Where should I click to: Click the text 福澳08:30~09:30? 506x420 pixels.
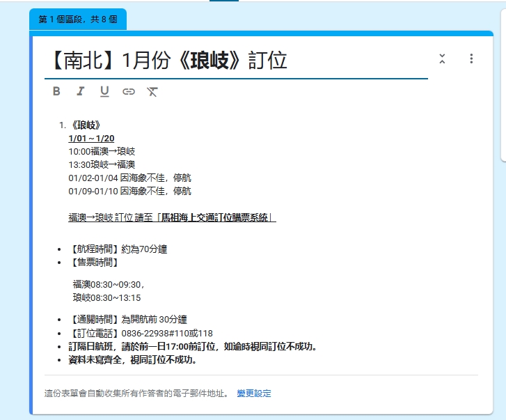point(108,284)
